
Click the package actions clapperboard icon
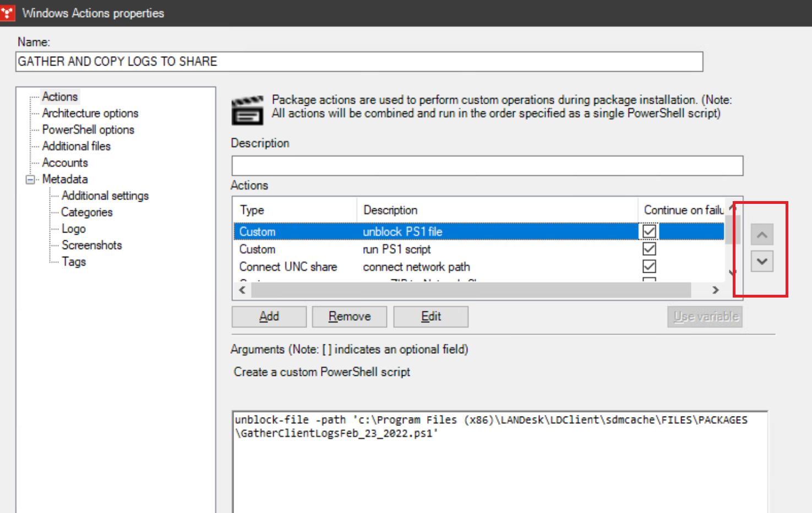(247, 111)
